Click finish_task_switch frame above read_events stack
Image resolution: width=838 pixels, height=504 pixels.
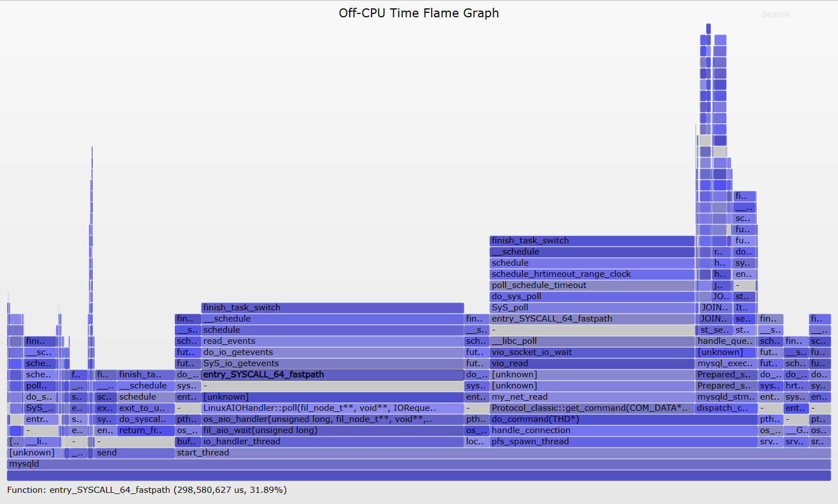point(332,308)
